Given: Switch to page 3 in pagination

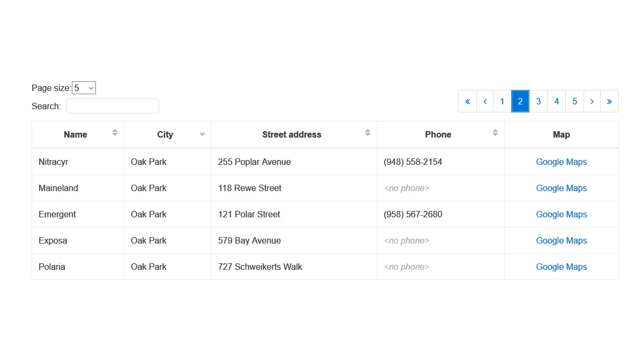Looking at the screenshot, I should click(x=538, y=101).
